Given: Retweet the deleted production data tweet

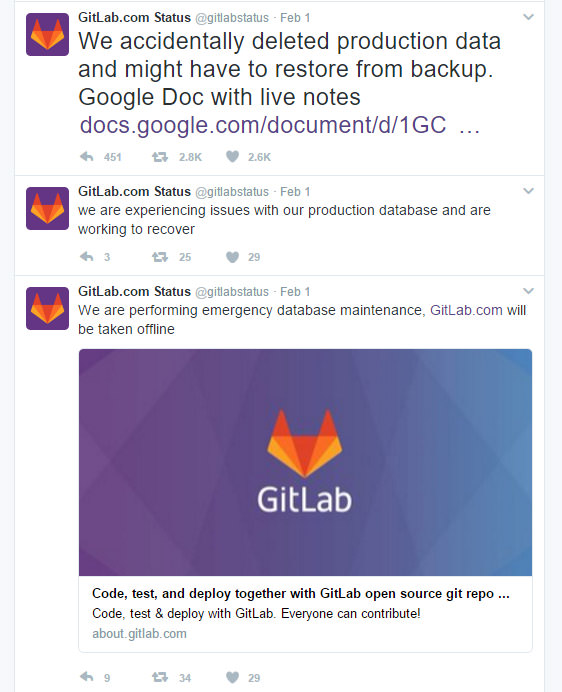Looking at the screenshot, I should [160, 157].
